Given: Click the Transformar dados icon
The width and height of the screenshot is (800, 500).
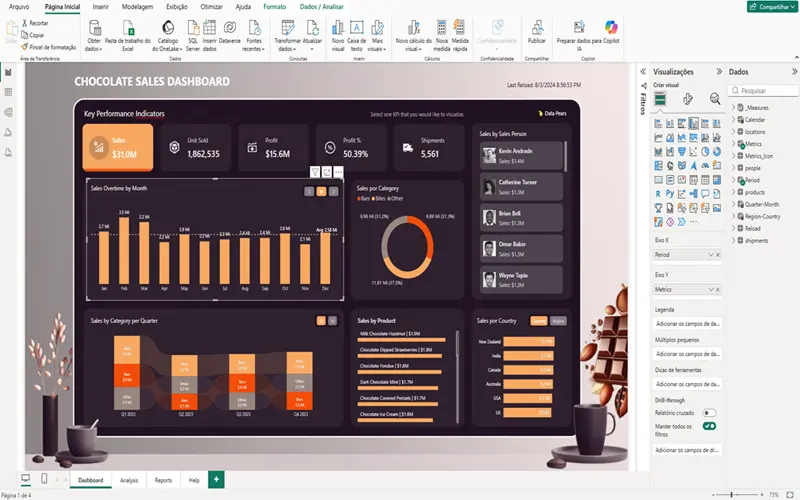Looking at the screenshot, I should (288, 28).
